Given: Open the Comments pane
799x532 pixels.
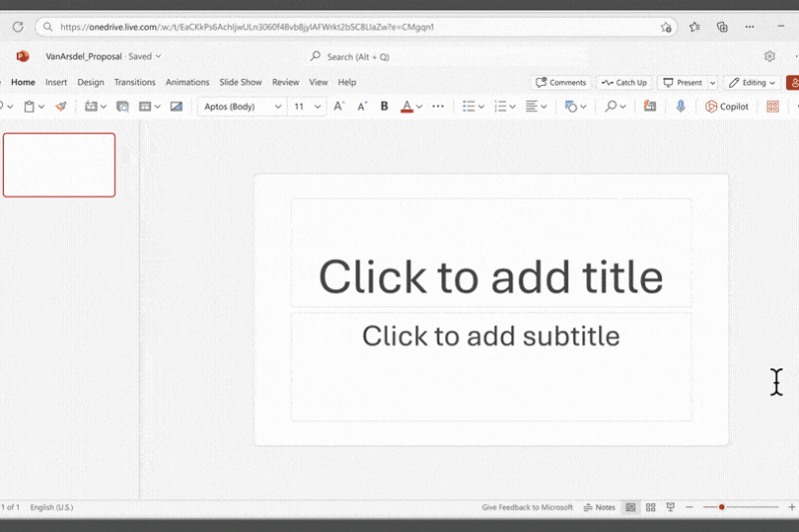Looking at the screenshot, I should 561,83.
